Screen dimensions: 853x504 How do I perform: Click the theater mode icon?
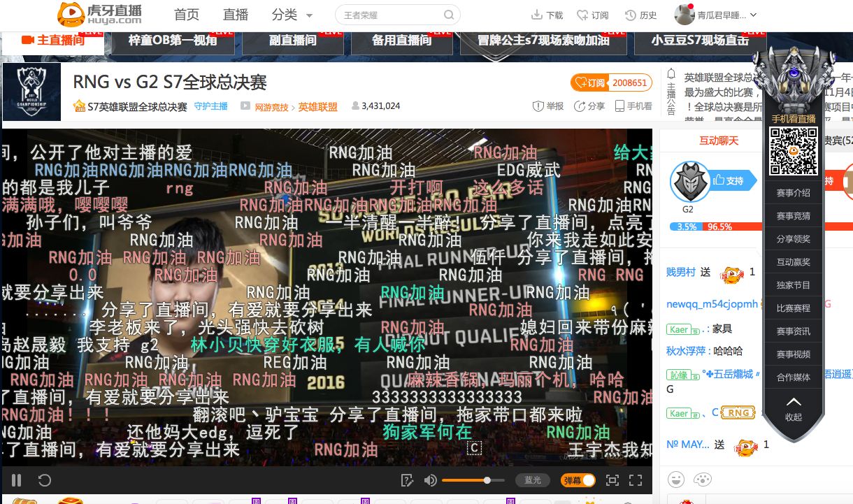click(x=612, y=480)
